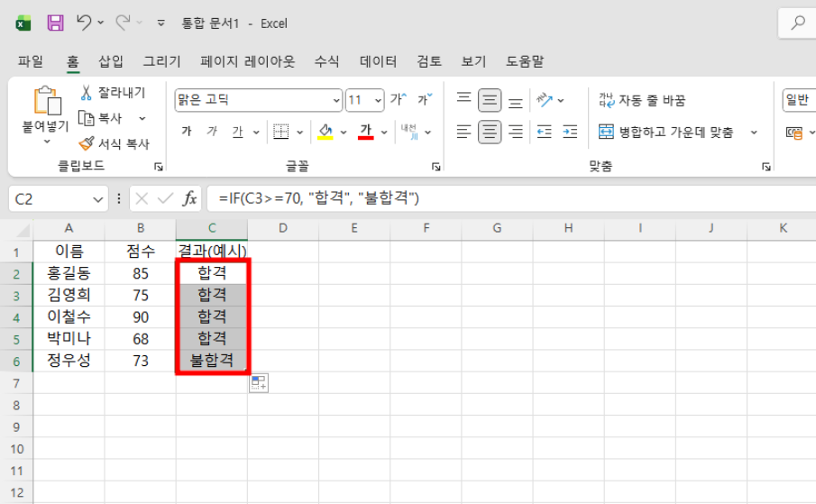Expand the font size dropdown showing 11
The height and width of the screenshot is (504, 816).
coord(377,100)
